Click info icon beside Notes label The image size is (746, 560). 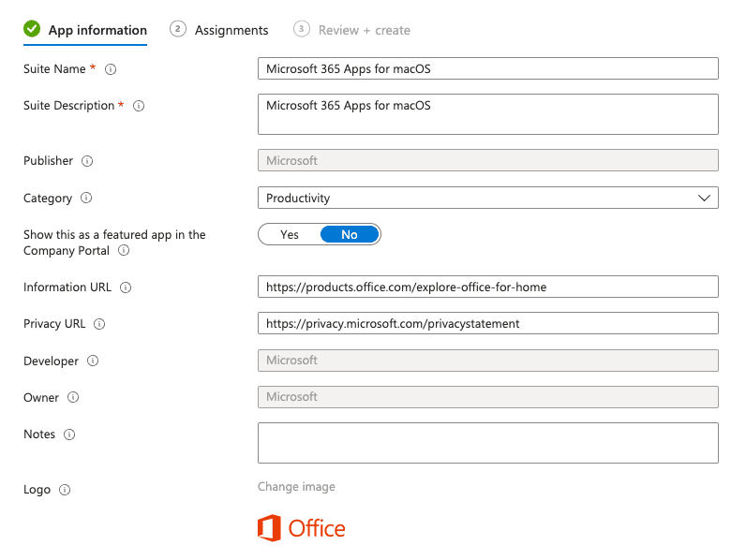(x=69, y=435)
